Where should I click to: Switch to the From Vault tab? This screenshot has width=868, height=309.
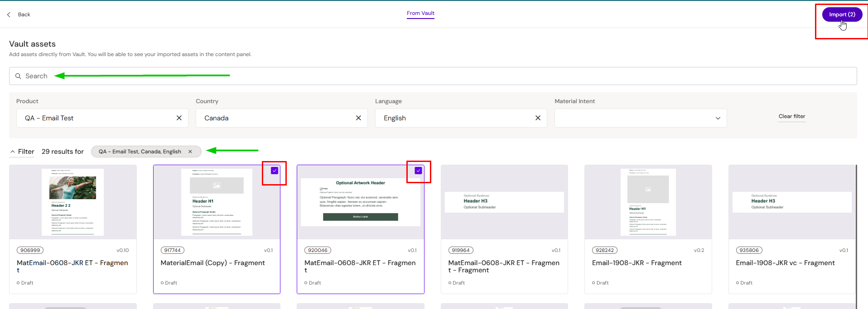[x=420, y=13]
